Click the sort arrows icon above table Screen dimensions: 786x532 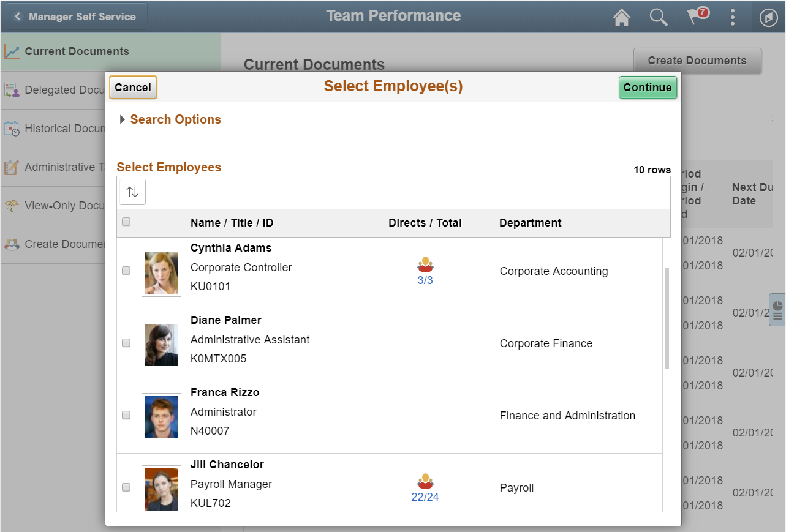(x=132, y=192)
